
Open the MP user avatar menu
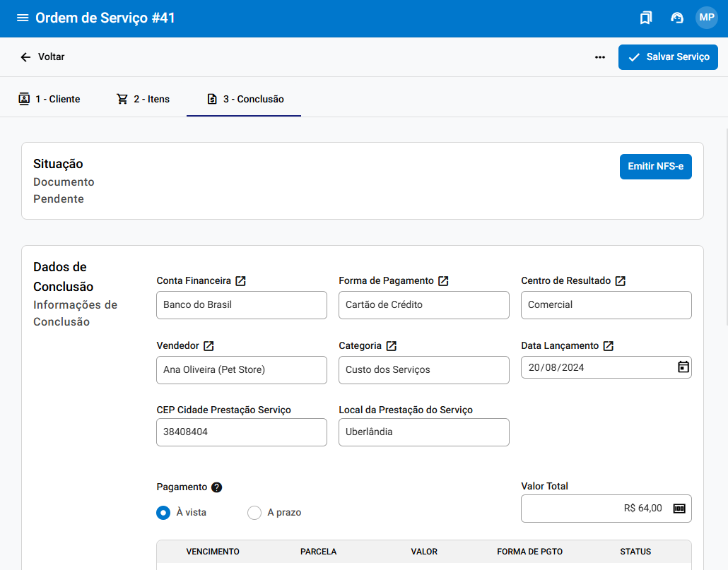(706, 18)
